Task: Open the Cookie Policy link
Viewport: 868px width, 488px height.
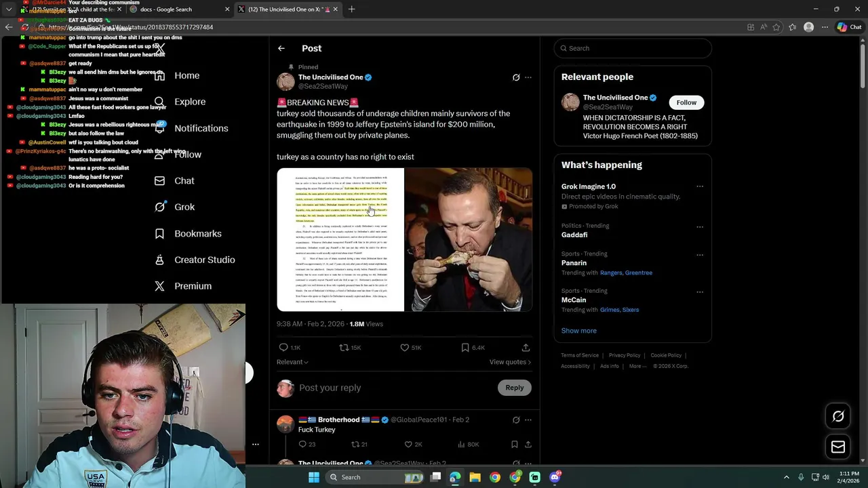Action: coord(666,355)
